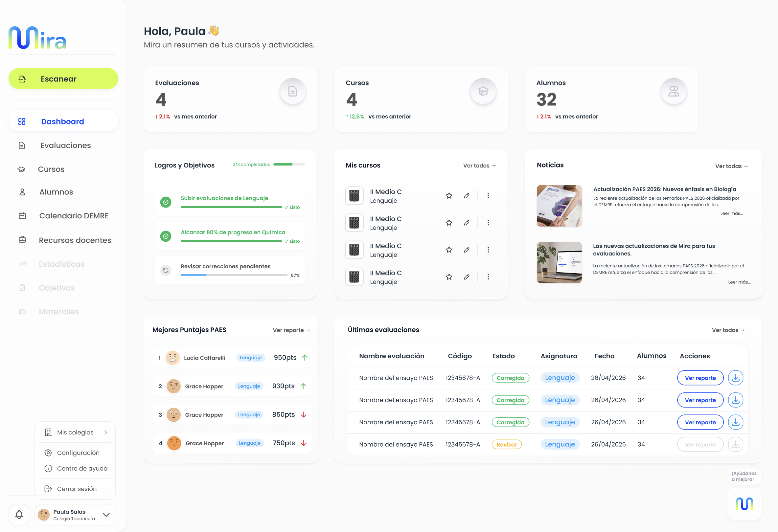Click progress bar under Subir evaluaciones de Lenguaje
The height and width of the screenshot is (532, 778).
tap(231, 207)
